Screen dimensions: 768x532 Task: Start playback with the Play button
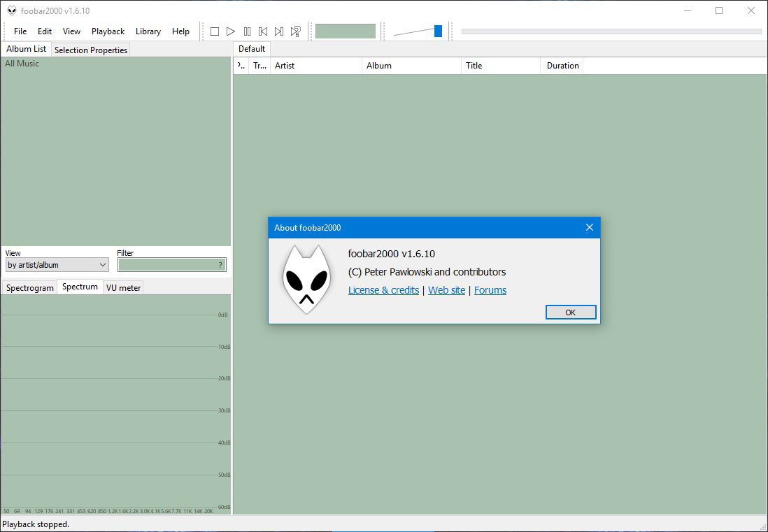[x=231, y=31]
